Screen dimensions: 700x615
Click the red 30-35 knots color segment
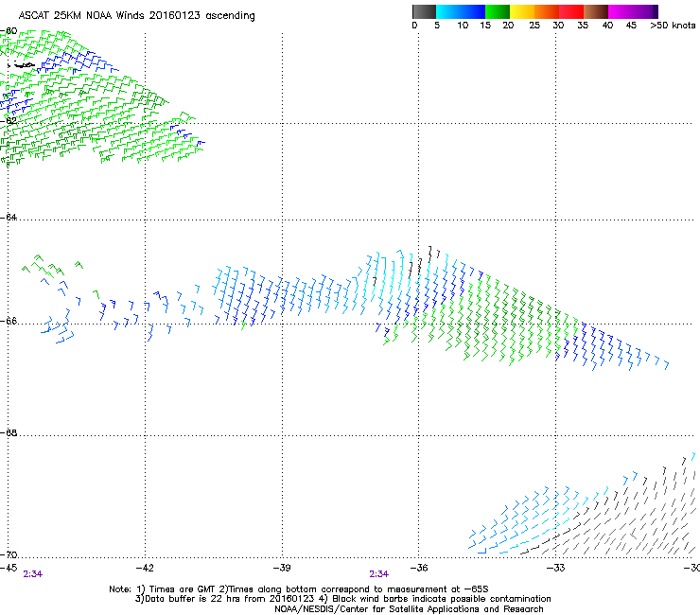click(x=571, y=11)
